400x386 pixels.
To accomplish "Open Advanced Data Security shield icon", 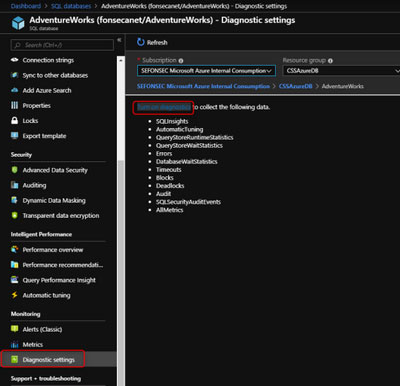I will click(14, 170).
